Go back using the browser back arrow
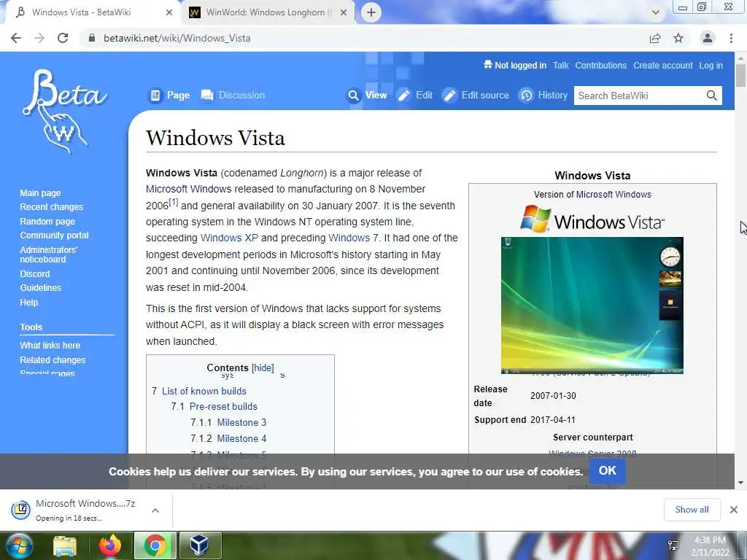 (16, 38)
